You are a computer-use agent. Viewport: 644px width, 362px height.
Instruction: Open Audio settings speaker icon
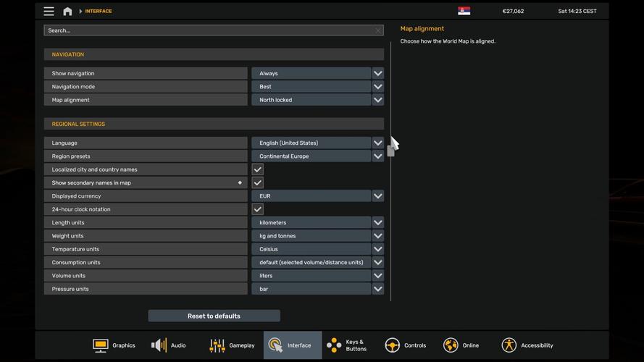point(159,345)
